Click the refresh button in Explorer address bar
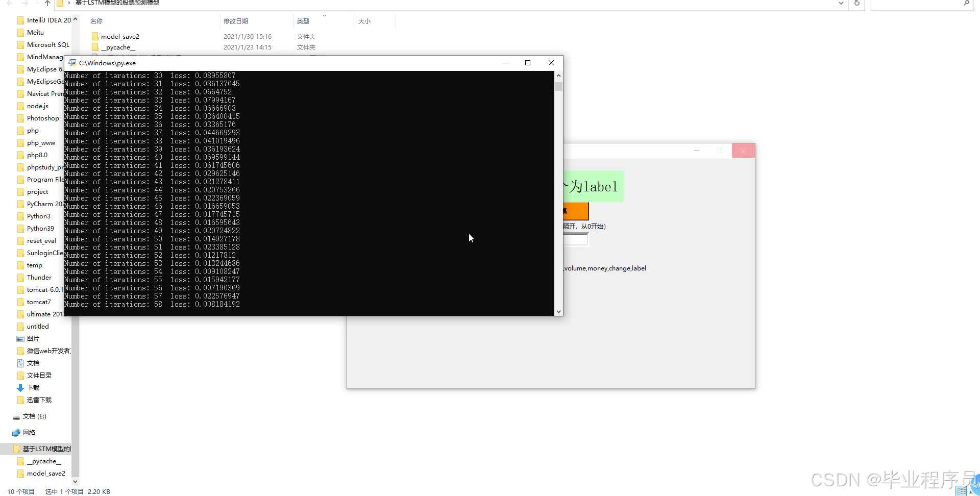This screenshot has width=980, height=496. point(857,3)
